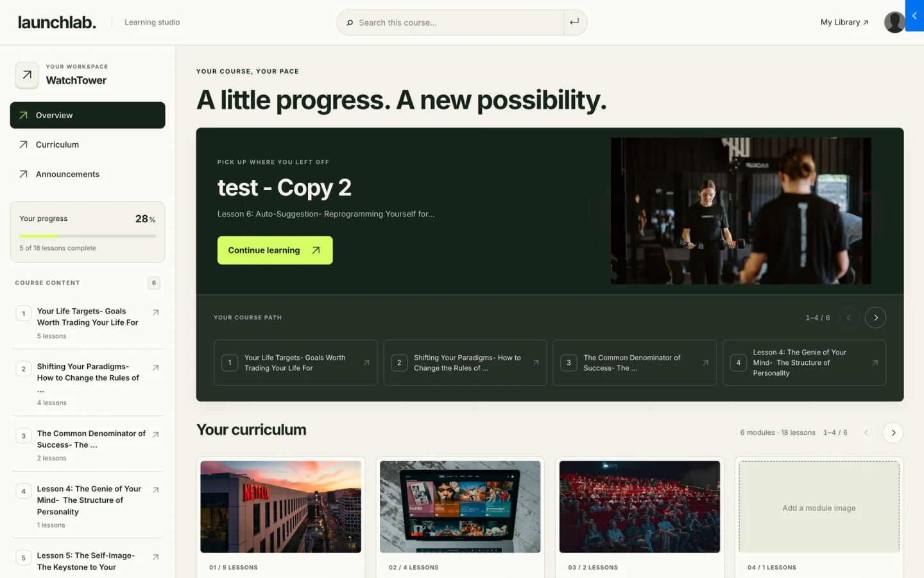Open My Library link
This screenshot has height=578, width=924.
tap(844, 22)
